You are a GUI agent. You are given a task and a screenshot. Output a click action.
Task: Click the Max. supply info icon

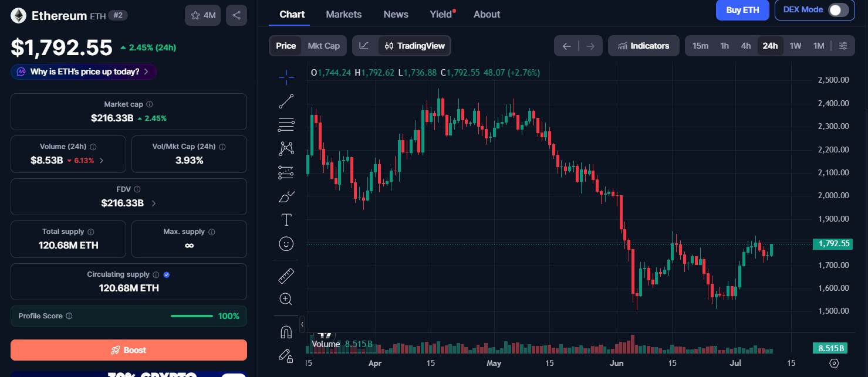coord(212,232)
